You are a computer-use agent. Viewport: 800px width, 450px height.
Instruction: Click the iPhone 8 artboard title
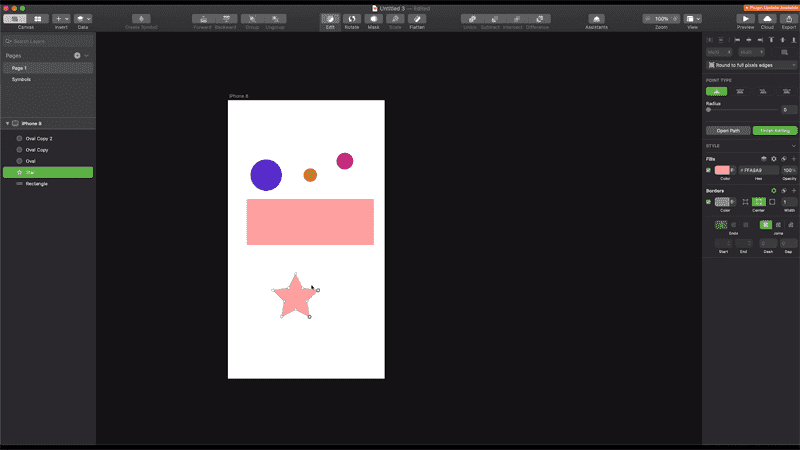238,96
